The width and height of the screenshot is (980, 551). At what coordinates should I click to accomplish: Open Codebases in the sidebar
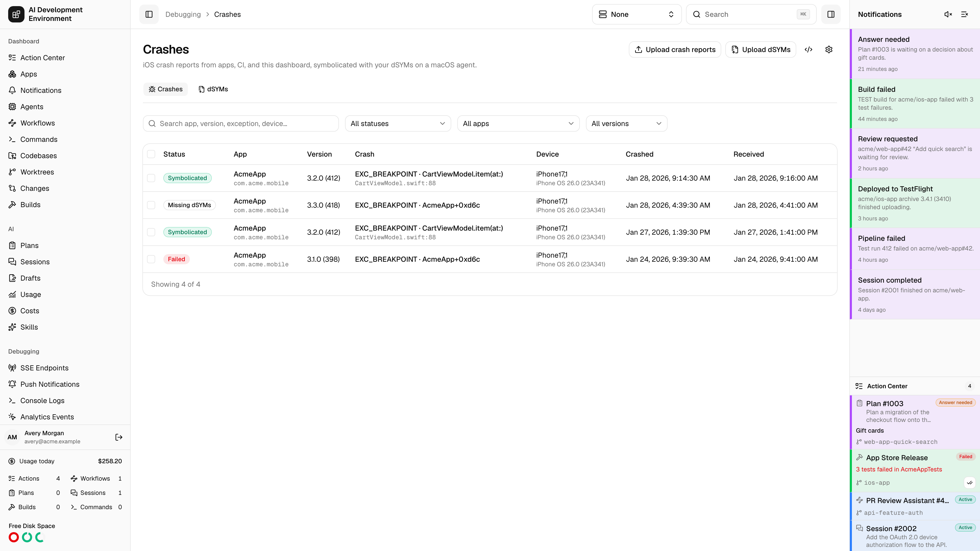(x=65, y=156)
